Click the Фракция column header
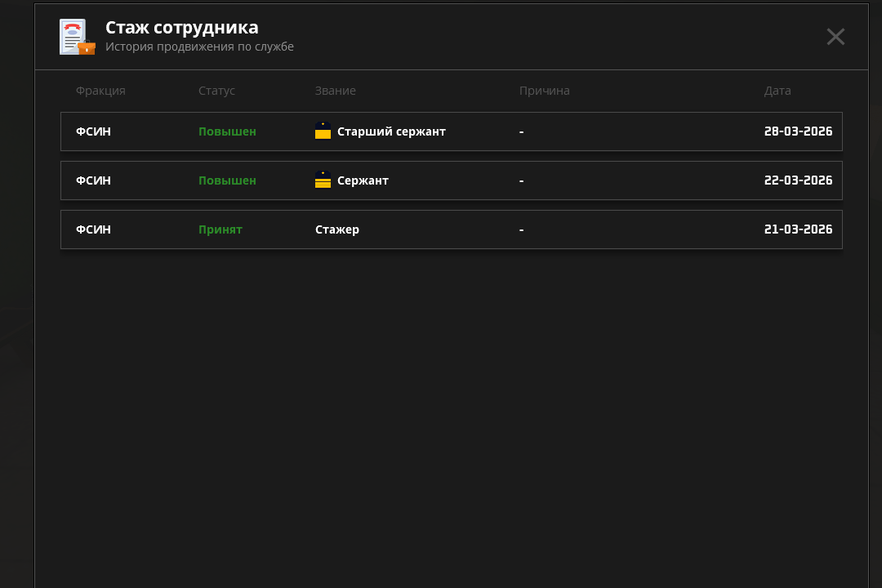This screenshot has width=882, height=588. point(100,91)
